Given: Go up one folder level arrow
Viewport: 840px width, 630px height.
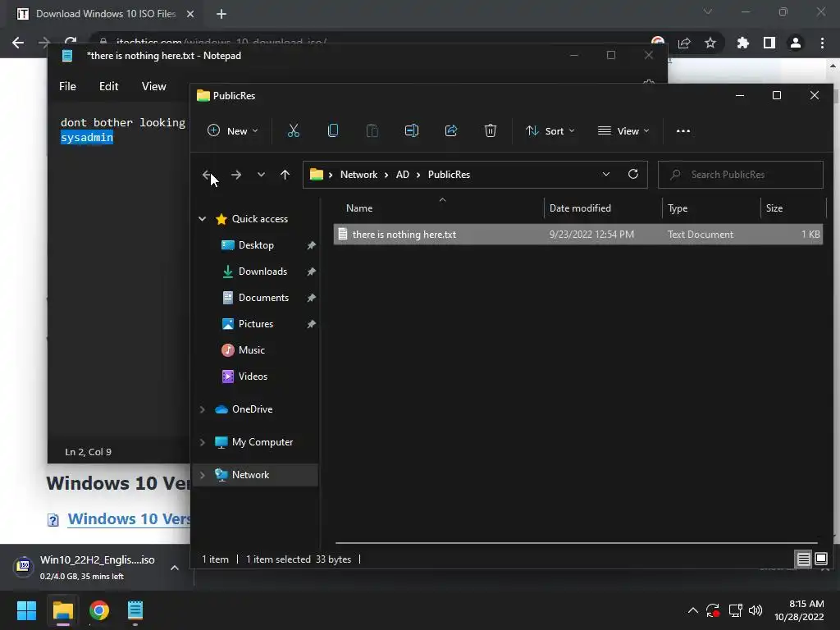Looking at the screenshot, I should [x=285, y=175].
